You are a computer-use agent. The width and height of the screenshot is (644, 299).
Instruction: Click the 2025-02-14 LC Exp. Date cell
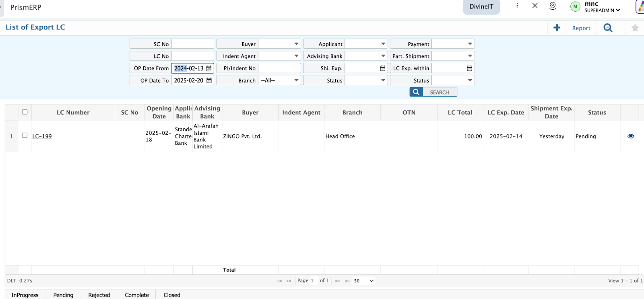(506, 136)
